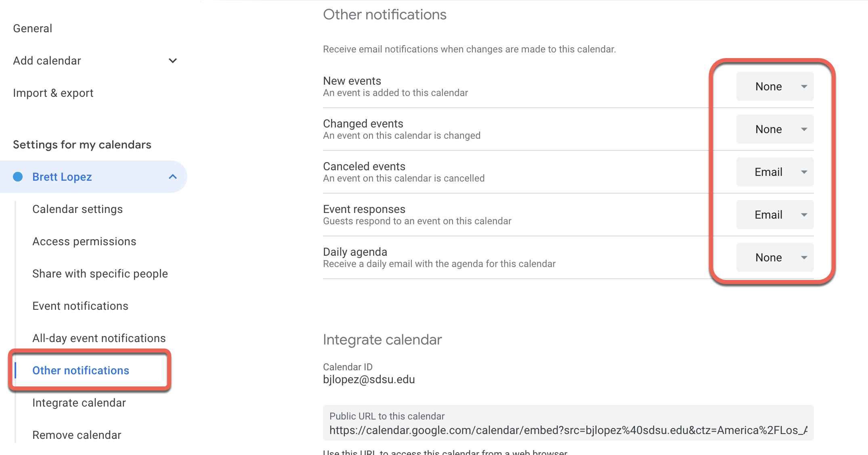
Task: Click the Public URL field
Action: [568, 430]
